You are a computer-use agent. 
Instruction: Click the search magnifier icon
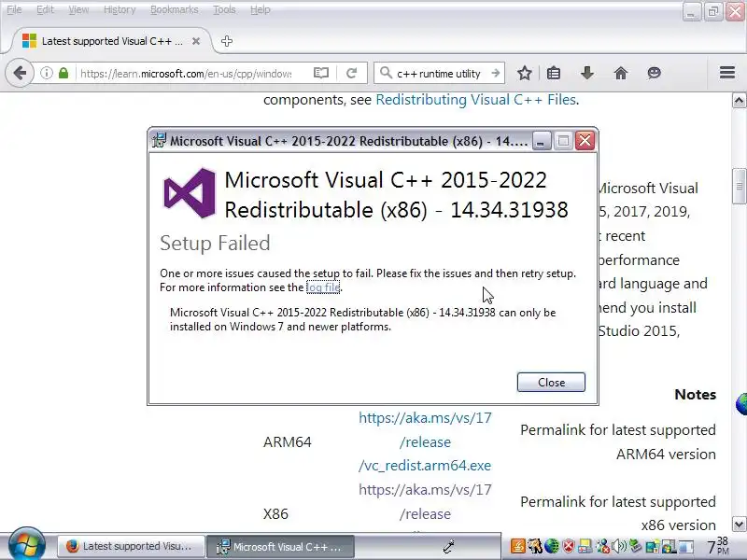coord(385,73)
